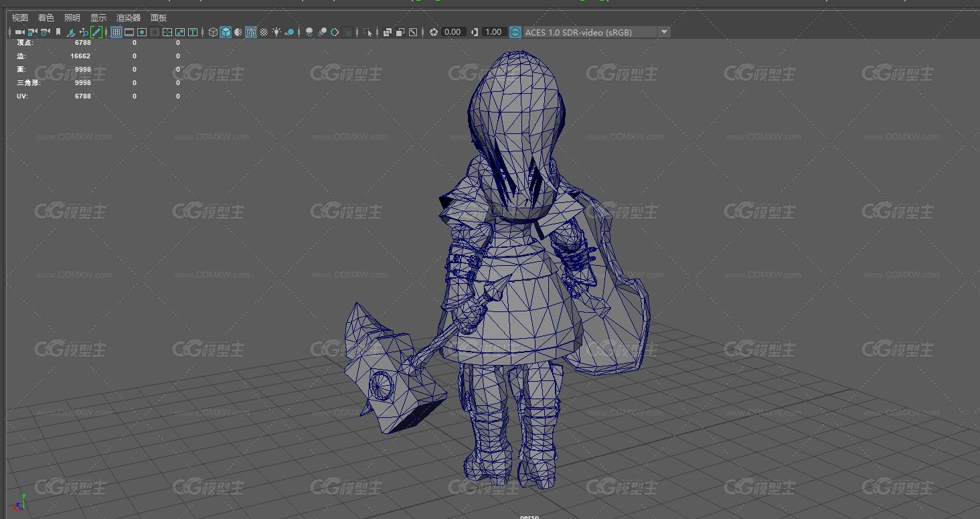Toggle the Film Gate display

coord(129,32)
